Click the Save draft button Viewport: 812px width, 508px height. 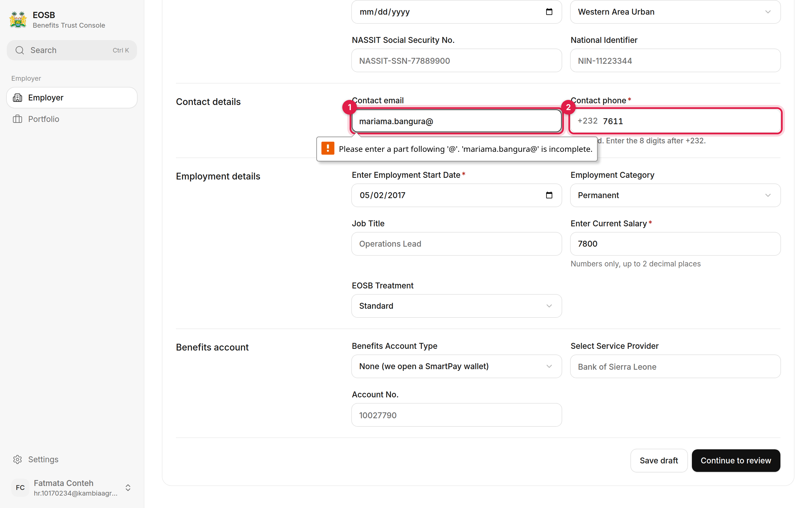pyautogui.click(x=659, y=460)
